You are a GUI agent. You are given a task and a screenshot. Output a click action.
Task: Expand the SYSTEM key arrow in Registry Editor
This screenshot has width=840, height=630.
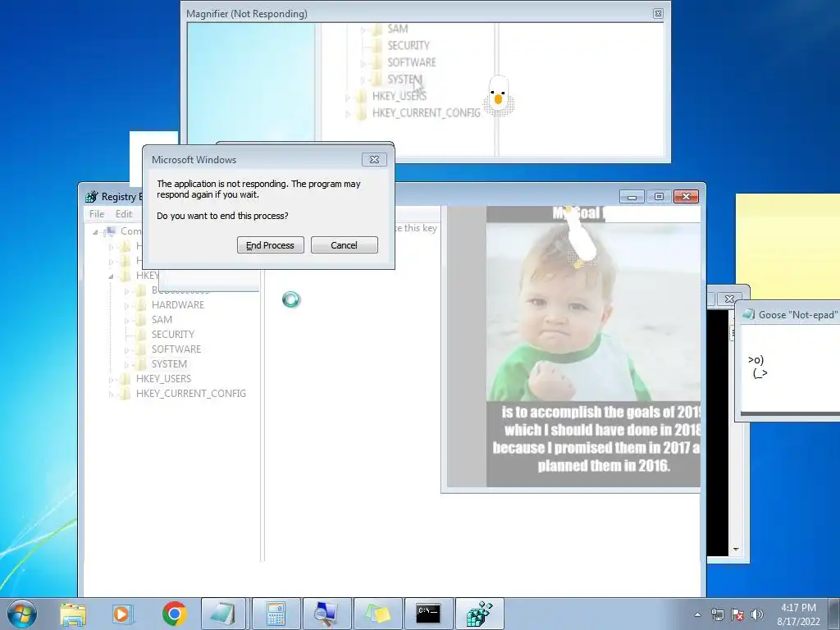pyautogui.click(x=127, y=364)
